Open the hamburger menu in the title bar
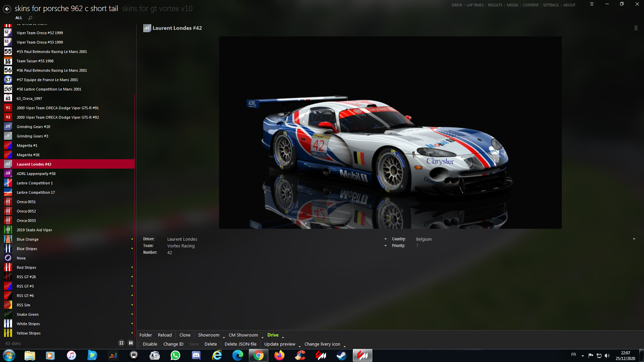 [x=592, y=4]
